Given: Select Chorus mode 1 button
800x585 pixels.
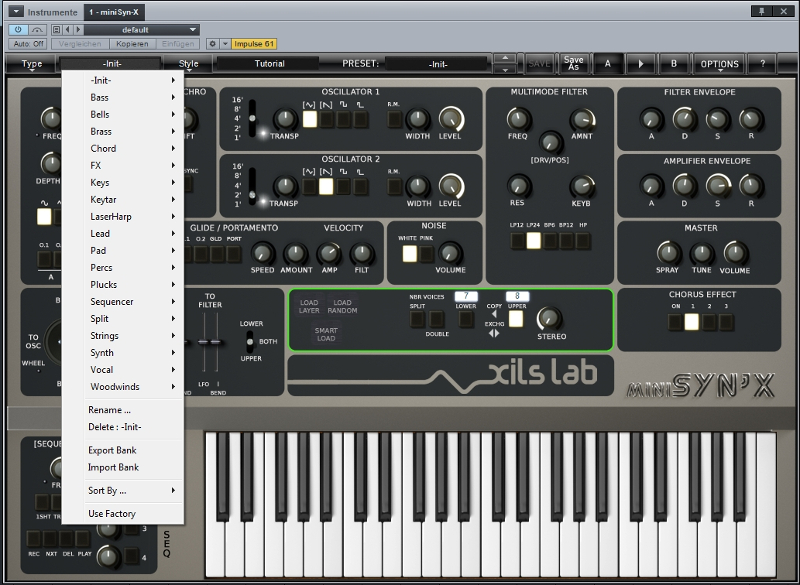Looking at the screenshot, I should point(692,322).
